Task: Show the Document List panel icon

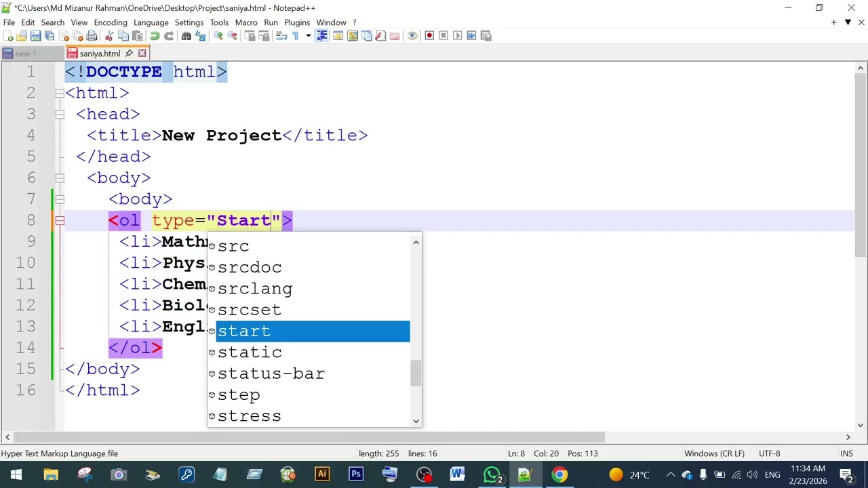Action: click(x=366, y=36)
